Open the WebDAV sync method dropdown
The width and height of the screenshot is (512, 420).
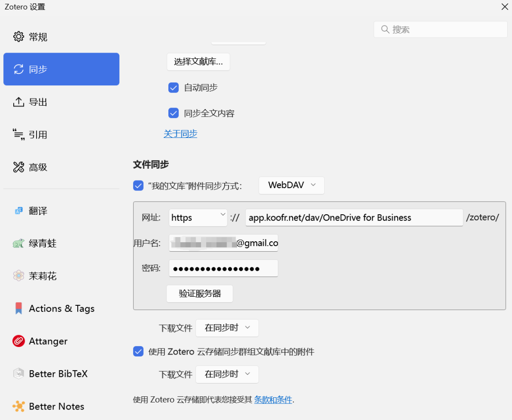coord(291,185)
